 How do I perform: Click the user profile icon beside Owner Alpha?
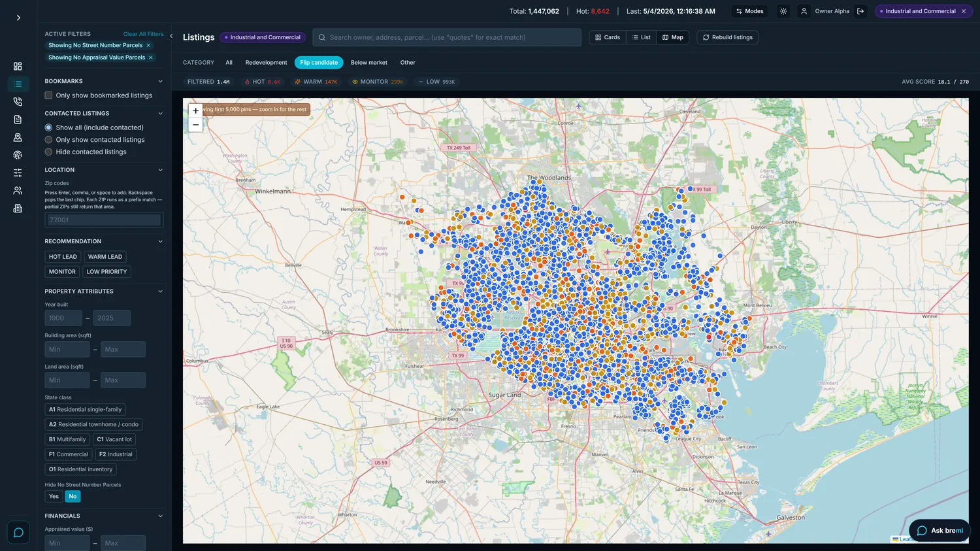tap(804, 11)
